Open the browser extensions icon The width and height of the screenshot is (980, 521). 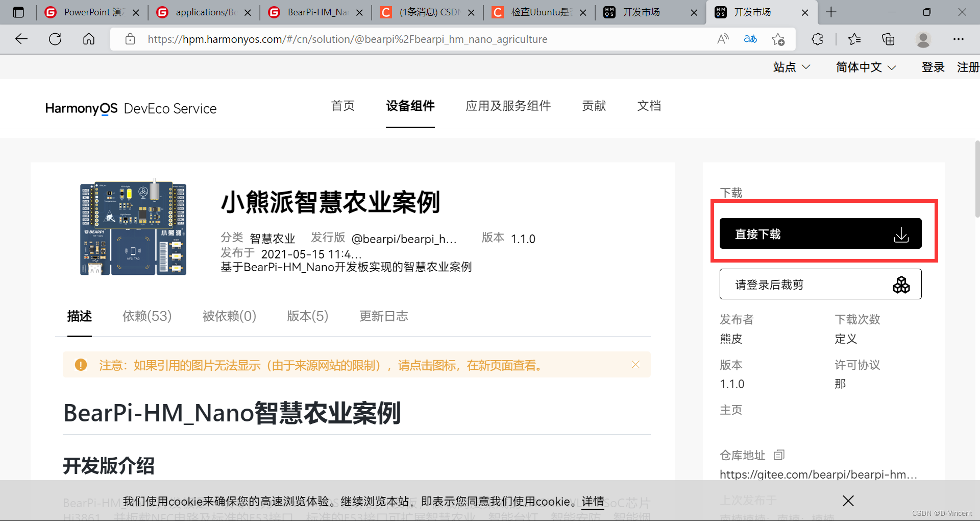817,39
